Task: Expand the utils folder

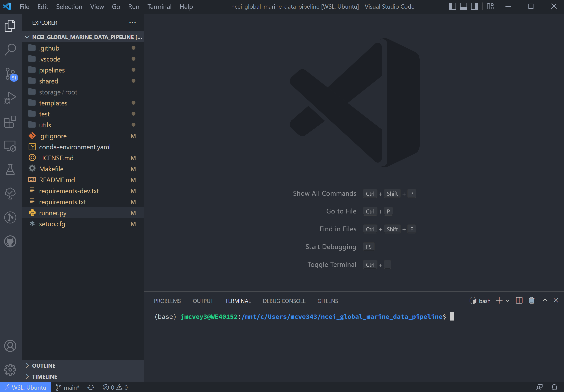Action: point(83,125)
